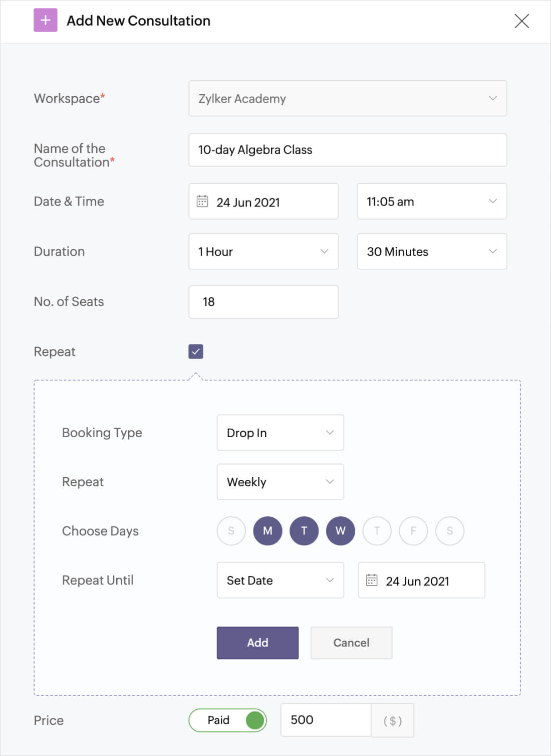Select Monday in Choose Days

tap(267, 531)
